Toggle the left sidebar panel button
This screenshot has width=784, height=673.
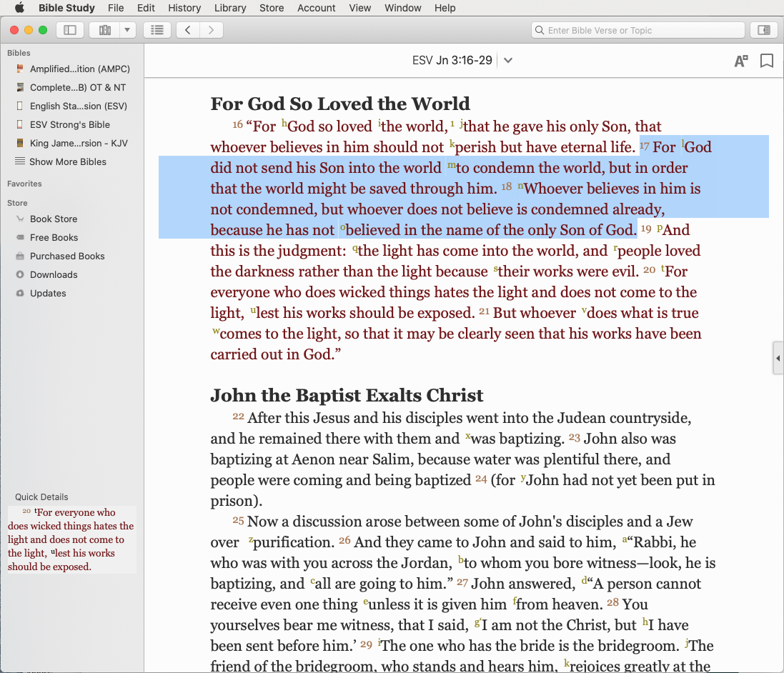tap(70, 30)
